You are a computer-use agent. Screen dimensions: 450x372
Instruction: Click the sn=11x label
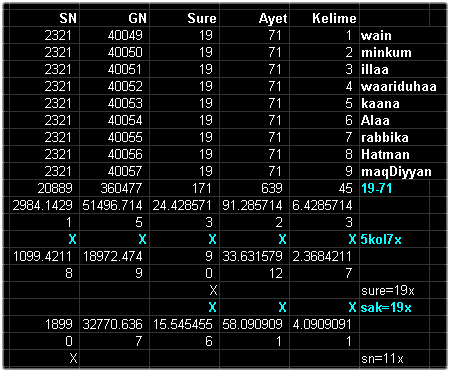click(x=382, y=359)
